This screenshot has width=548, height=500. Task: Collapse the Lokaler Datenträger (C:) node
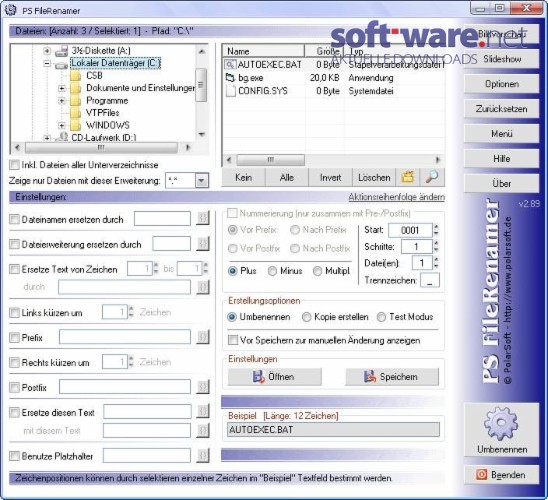[x=47, y=64]
